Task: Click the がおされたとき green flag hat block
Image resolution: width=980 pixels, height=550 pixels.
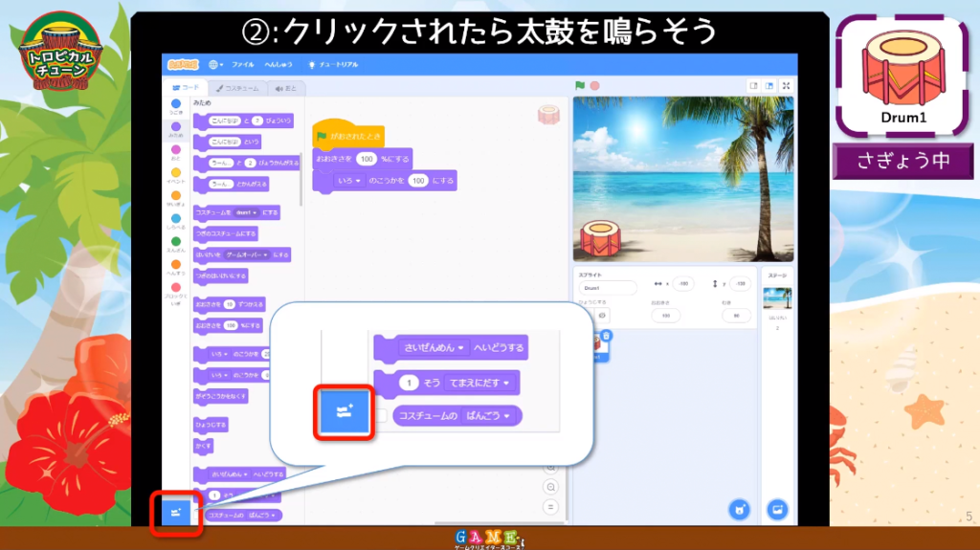Action: click(347, 134)
